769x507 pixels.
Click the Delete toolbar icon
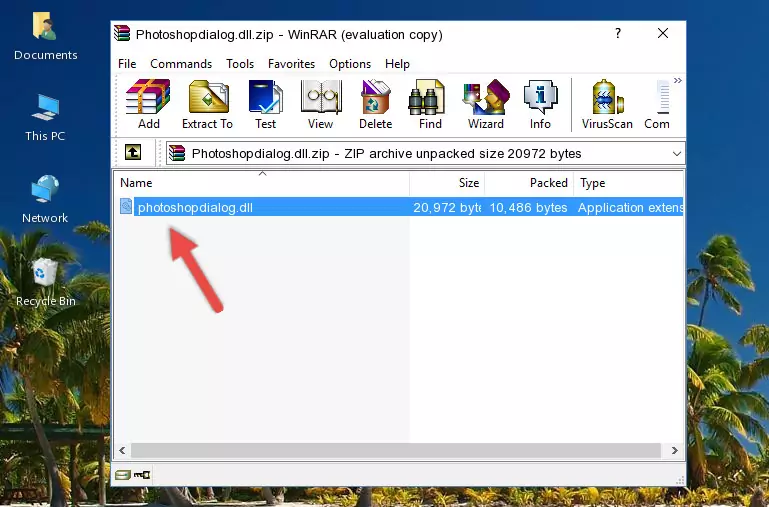pyautogui.click(x=375, y=104)
